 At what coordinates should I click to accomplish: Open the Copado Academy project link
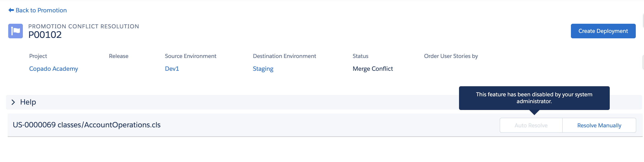click(x=53, y=69)
